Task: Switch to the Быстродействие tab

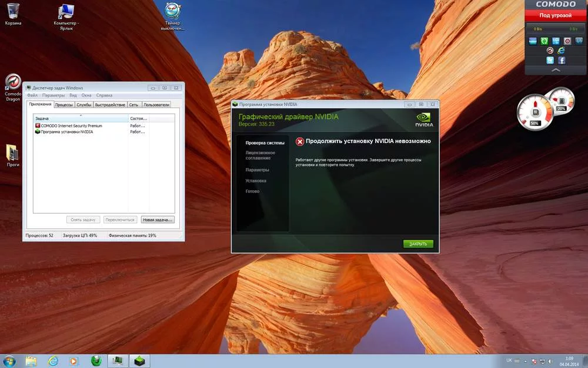Action: click(x=111, y=105)
